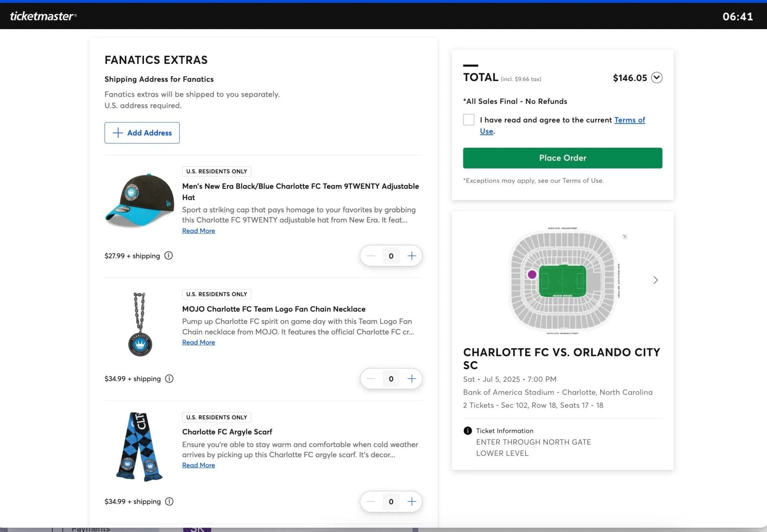Image resolution: width=767 pixels, height=532 pixels.
Task: Click the 06:41 countdown timer
Action: (737, 16)
